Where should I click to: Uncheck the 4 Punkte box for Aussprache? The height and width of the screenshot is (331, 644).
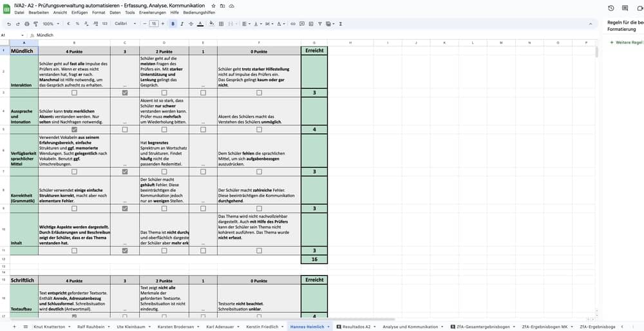(x=74, y=129)
